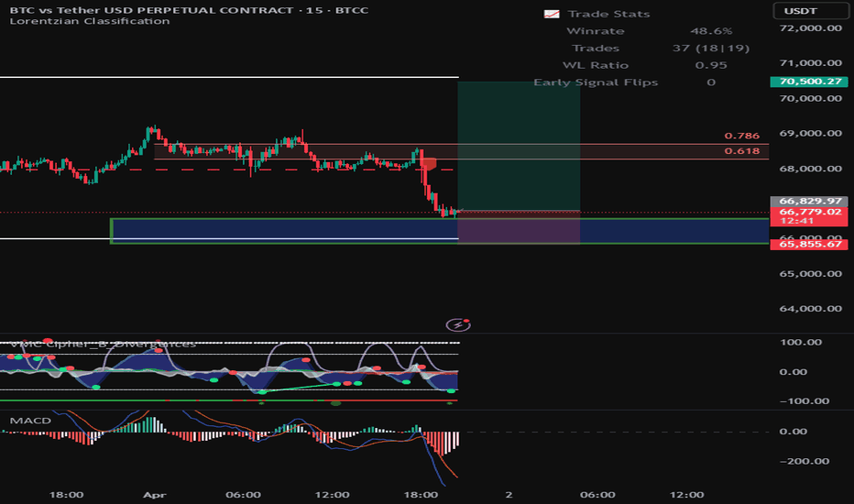Select the 0.618 Fibonacci level label
This screenshot has height=504, width=854.
point(739,151)
